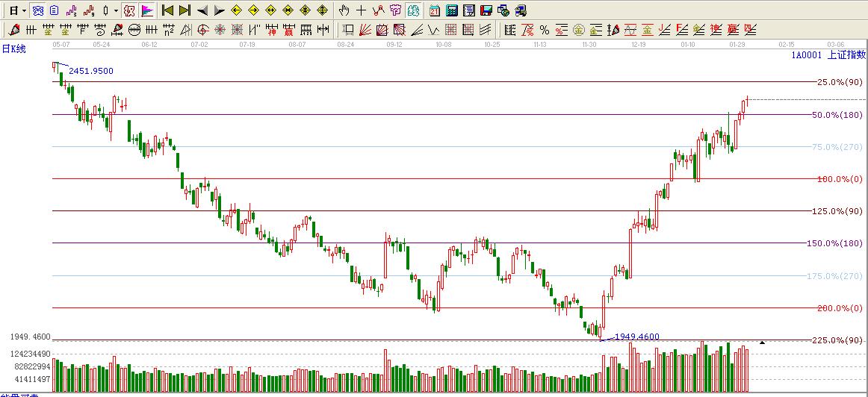868x397 pixels.
Task: Click the 上证指数 index name
Action: [846, 54]
